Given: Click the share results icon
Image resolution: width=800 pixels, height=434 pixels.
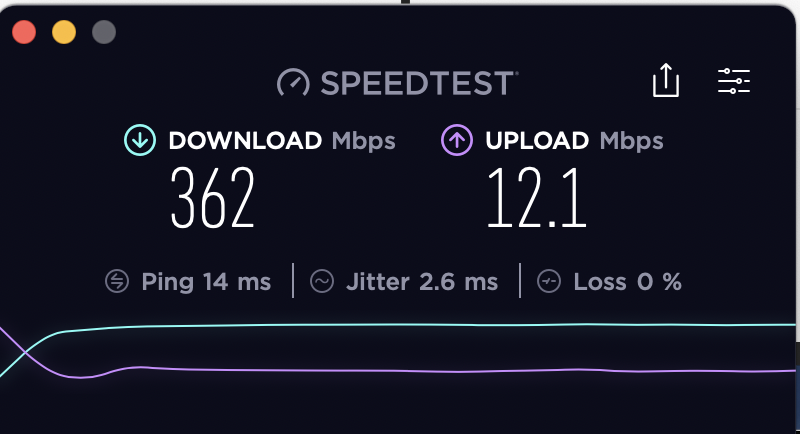Looking at the screenshot, I should tap(666, 80).
